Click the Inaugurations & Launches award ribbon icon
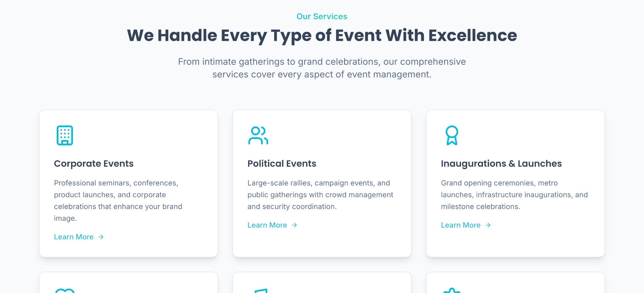Screen dimensions: 644x293 click(452, 135)
